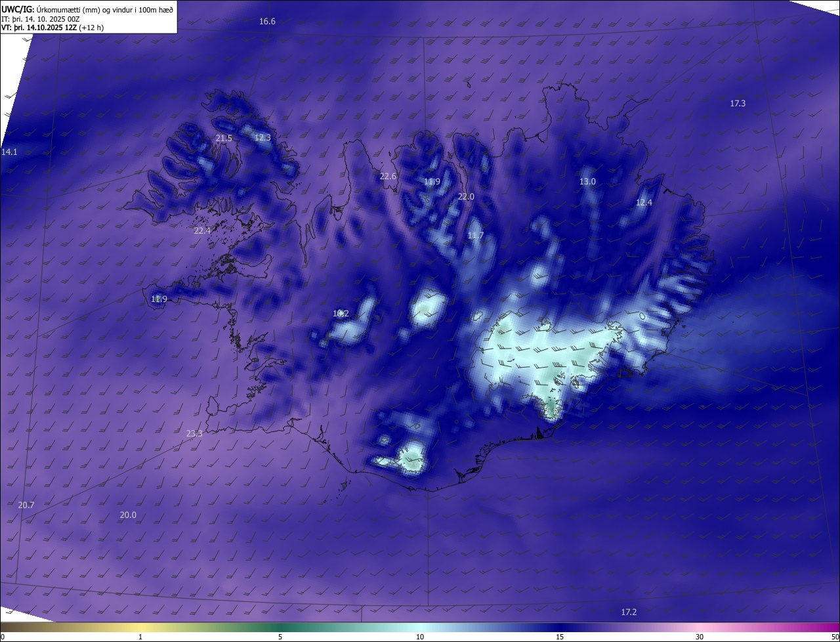Click the 21.5 value in the Westfjords
840x642 pixels.
tap(224, 139)
